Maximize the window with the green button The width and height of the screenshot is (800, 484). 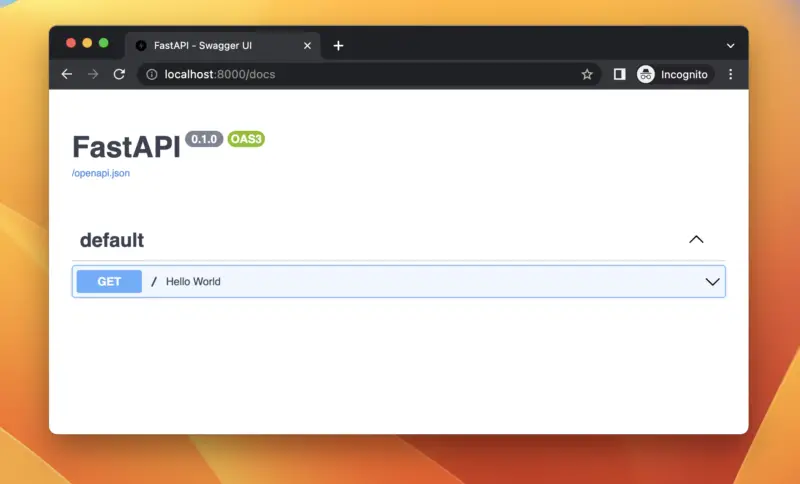point(104,43)
